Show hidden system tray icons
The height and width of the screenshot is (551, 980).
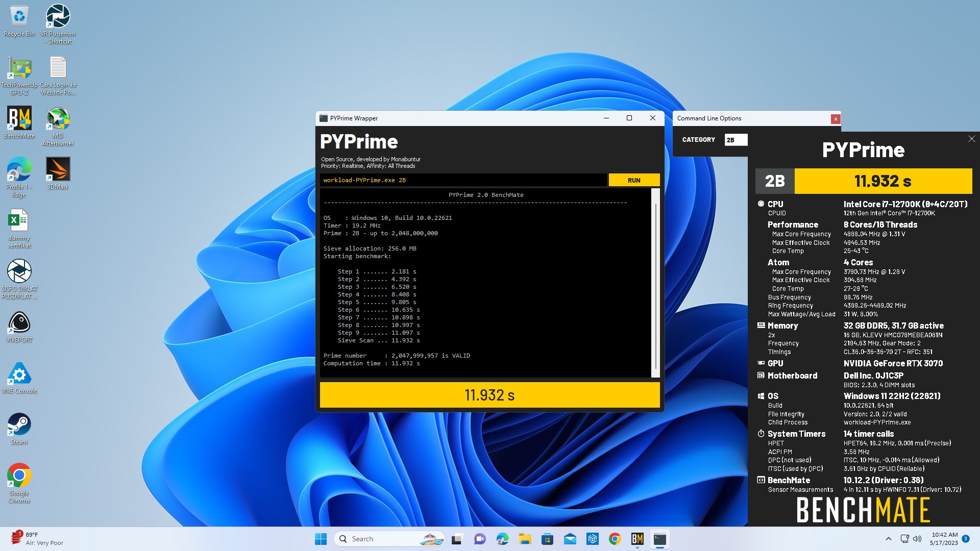tap(888, 539)
